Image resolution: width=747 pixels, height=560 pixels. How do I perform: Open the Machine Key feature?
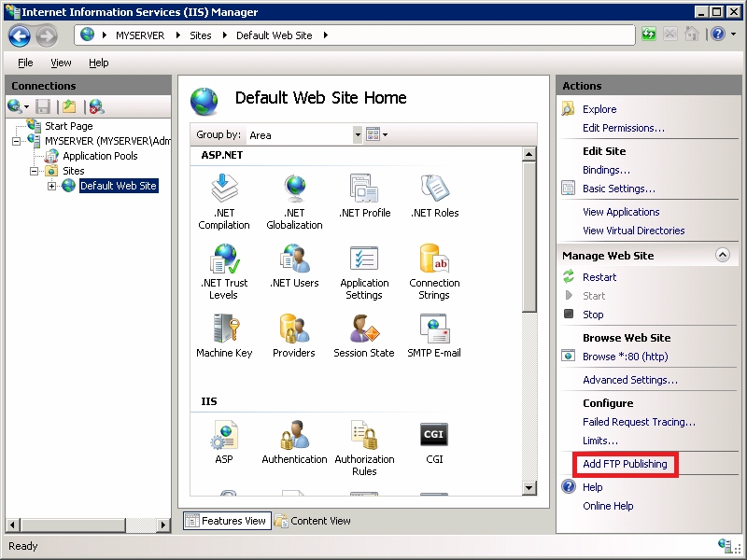tap(224, 336)
